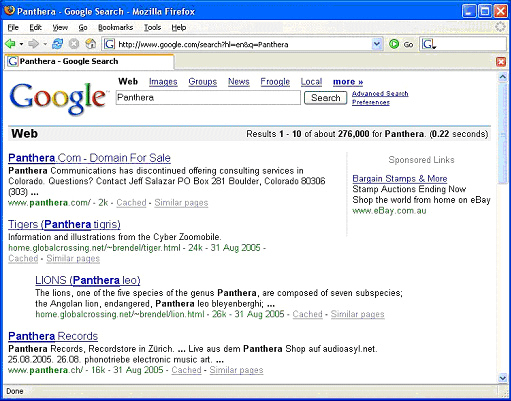Open Tigers (Panthera tigris) result

click(64, 224)
